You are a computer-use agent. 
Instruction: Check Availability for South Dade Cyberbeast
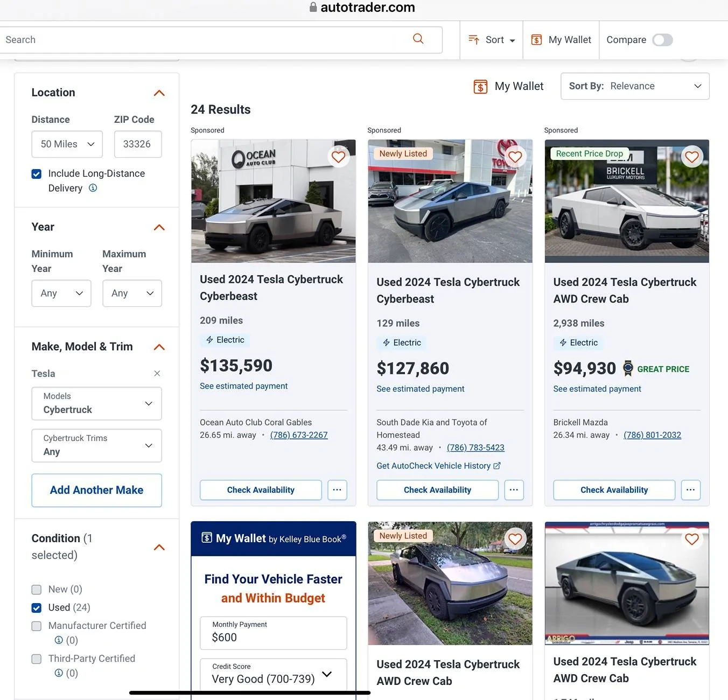pyautogui.click(x=437, y=490)
